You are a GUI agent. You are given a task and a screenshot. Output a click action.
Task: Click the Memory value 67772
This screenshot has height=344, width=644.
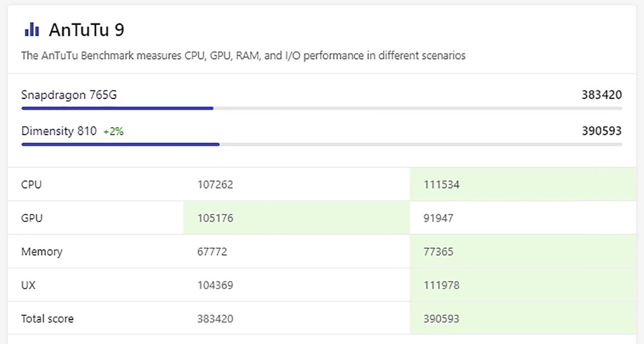click(212, 252)
